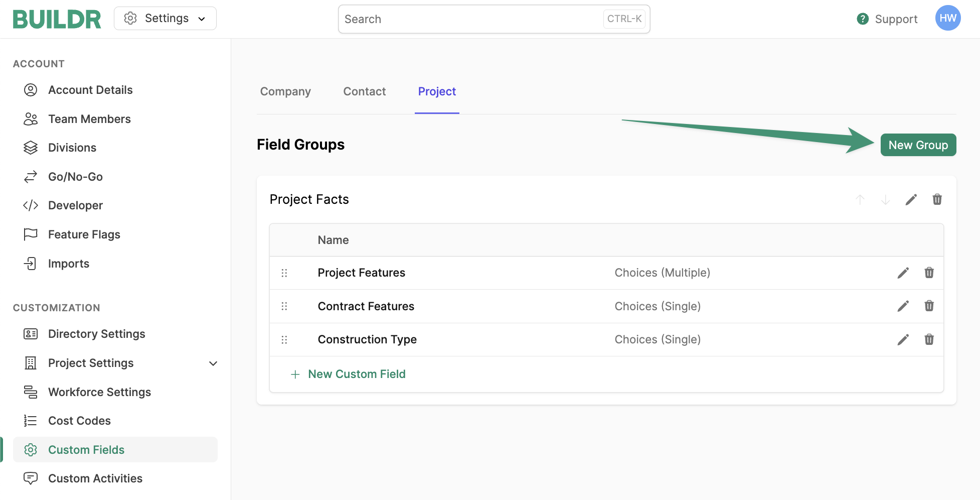Open the Feature Flags page

[84, 234]
